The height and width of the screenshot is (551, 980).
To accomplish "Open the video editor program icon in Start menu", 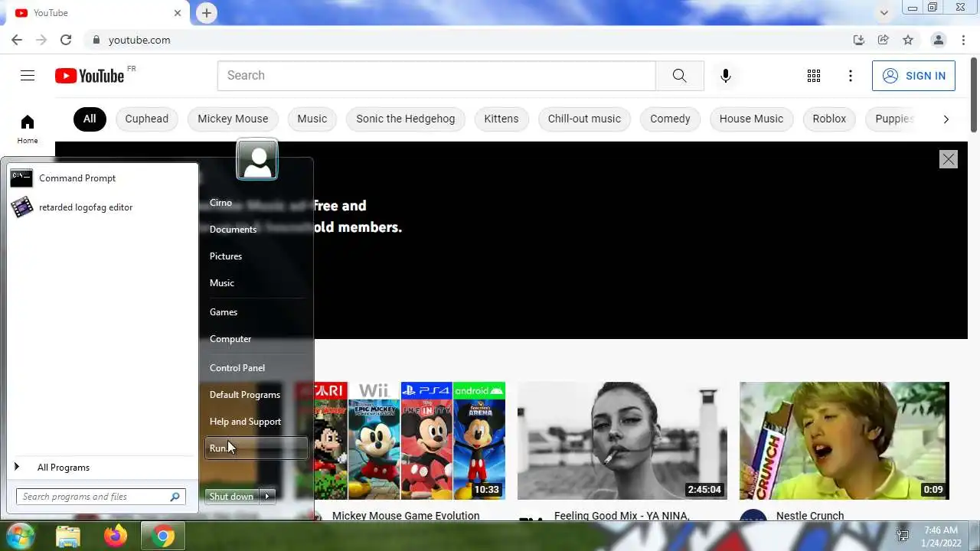I will click(x=21, y=207).
